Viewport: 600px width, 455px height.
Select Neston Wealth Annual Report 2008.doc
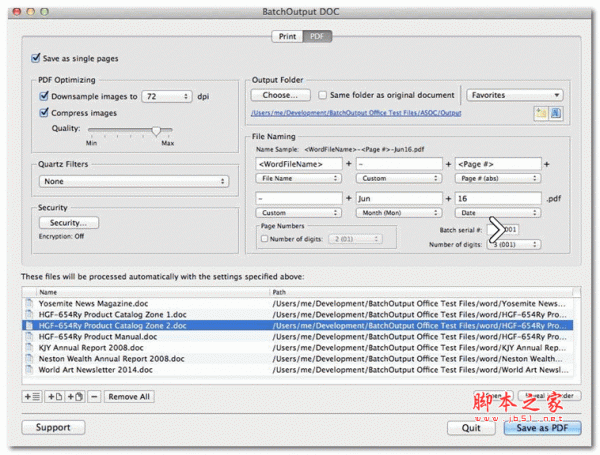point(297,359)
